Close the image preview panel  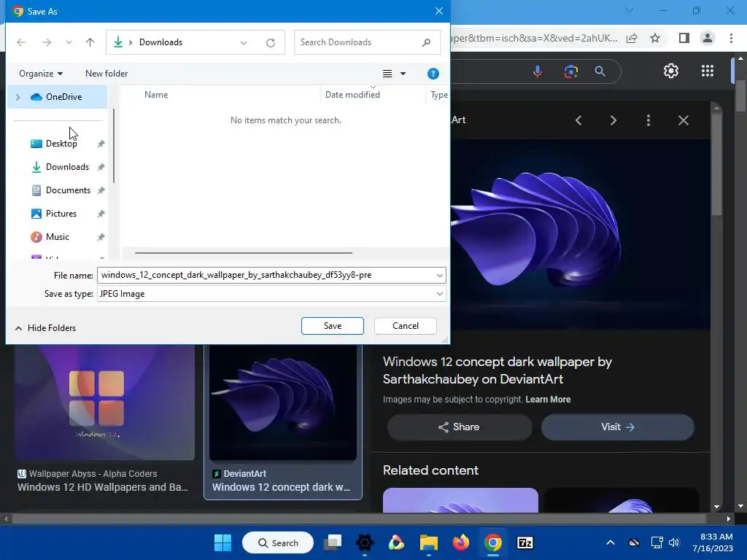click(x=683, y=120)
